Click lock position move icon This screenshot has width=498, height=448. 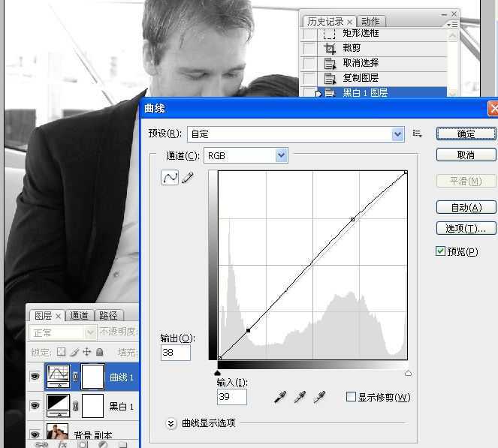(x=86, y=352)
